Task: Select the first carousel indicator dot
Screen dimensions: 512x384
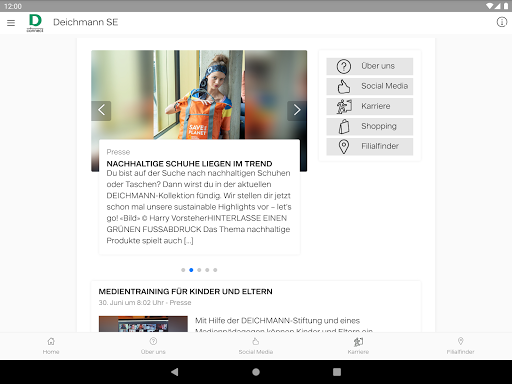Action: 183,270
